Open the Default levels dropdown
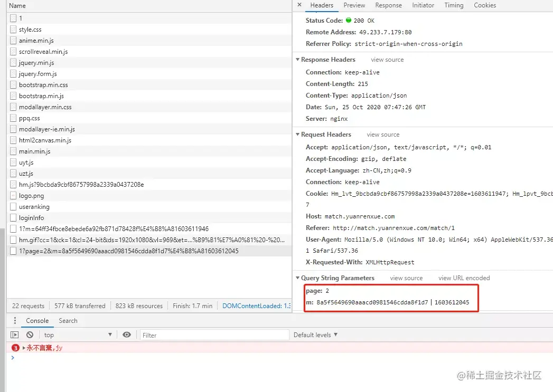The height and width of the screenshot is (392, 553). pos(316,335)
